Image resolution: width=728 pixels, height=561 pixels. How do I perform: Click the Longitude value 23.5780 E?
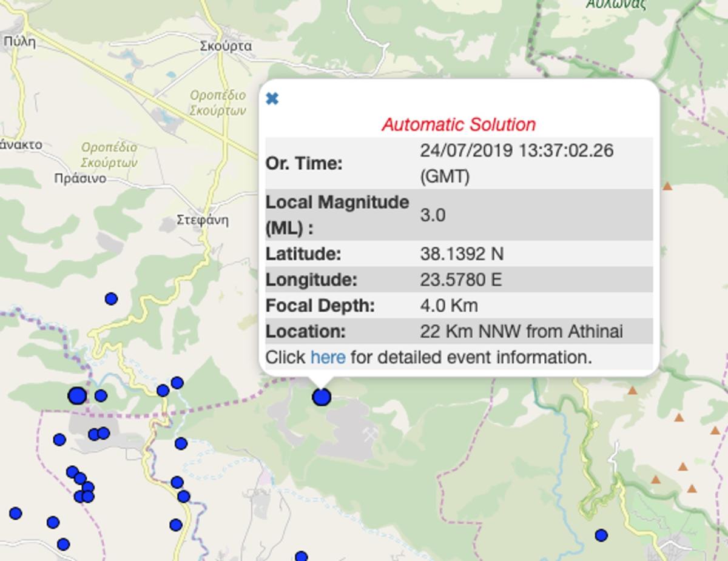[460, 280]
